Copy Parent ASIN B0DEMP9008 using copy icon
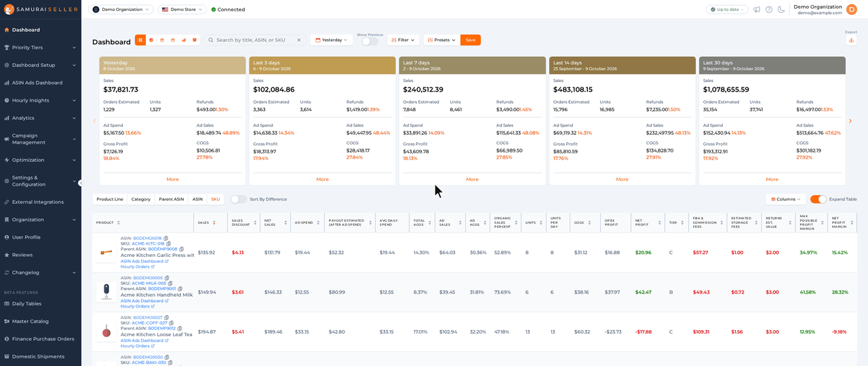Viewport: 868px width, 366px height. pos(182,249)
